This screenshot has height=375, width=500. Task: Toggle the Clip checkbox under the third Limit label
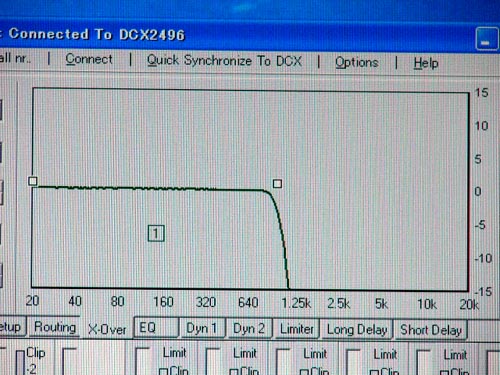[x=304, y=372]
